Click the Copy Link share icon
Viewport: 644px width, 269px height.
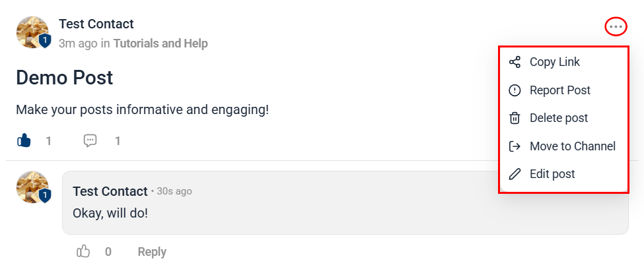click(515, 63)
